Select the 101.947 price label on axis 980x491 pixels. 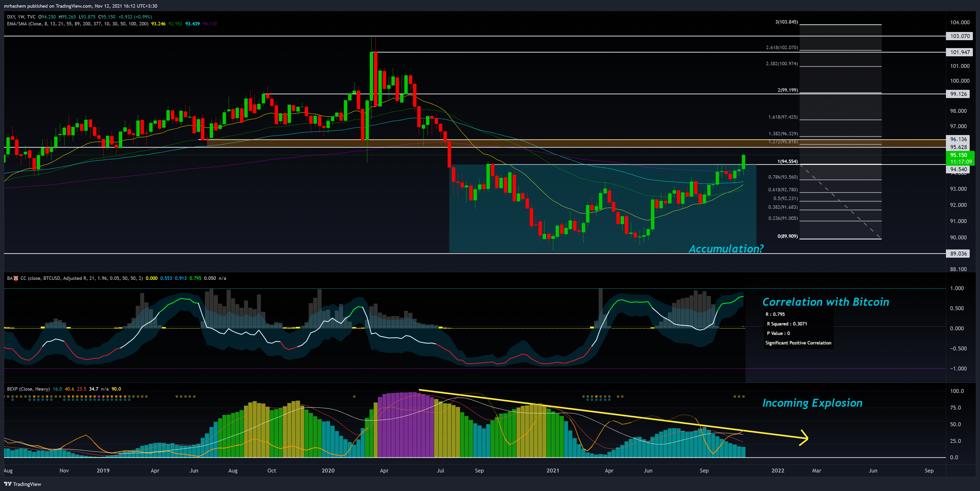pyautogui.click(x=959, y=52)
